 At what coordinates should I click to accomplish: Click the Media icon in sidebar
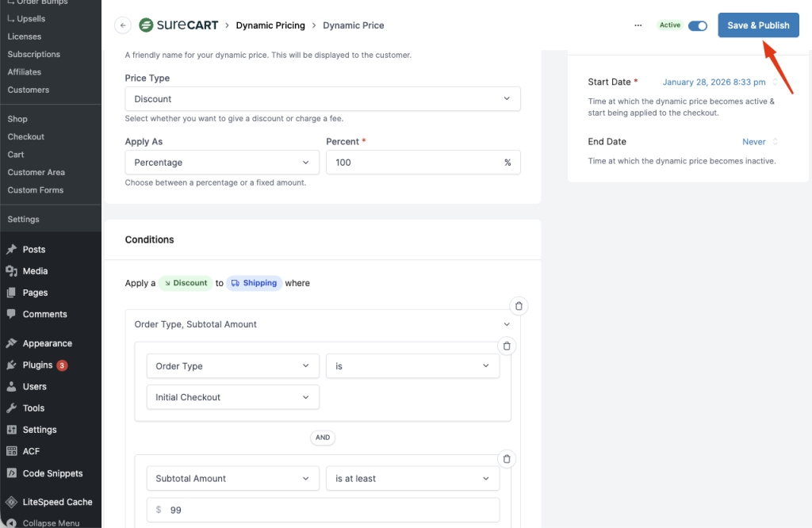pyautogui.click(x=11, y=270)
